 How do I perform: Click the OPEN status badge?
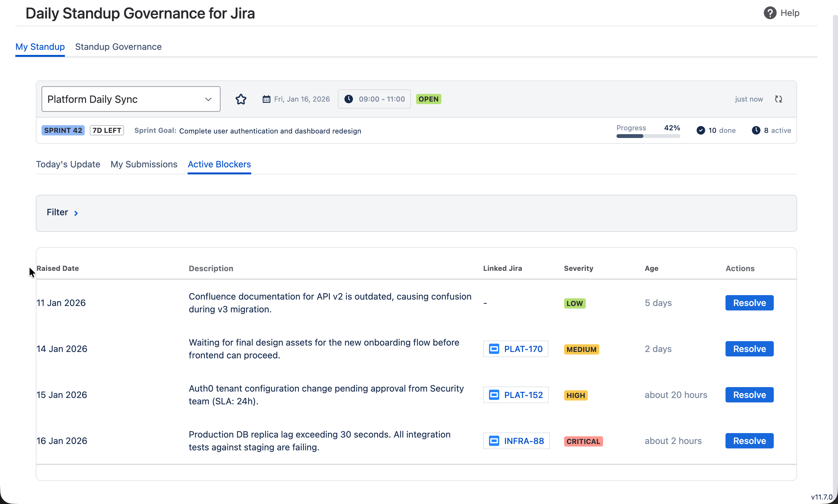(x=428, y=99)
